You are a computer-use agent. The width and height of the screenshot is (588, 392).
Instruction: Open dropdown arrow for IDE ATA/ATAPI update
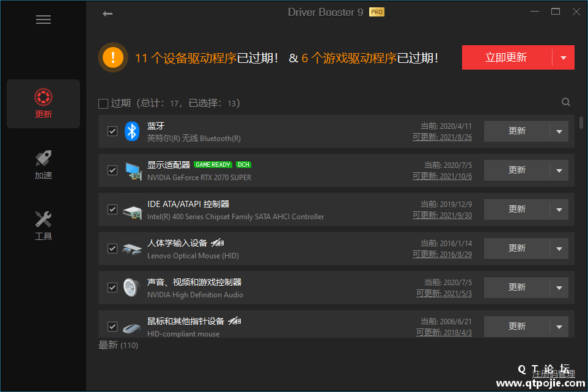tap(559, 209)
